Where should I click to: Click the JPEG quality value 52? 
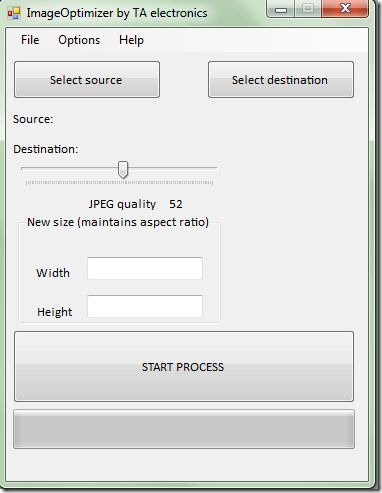click(x=176, y=204)
